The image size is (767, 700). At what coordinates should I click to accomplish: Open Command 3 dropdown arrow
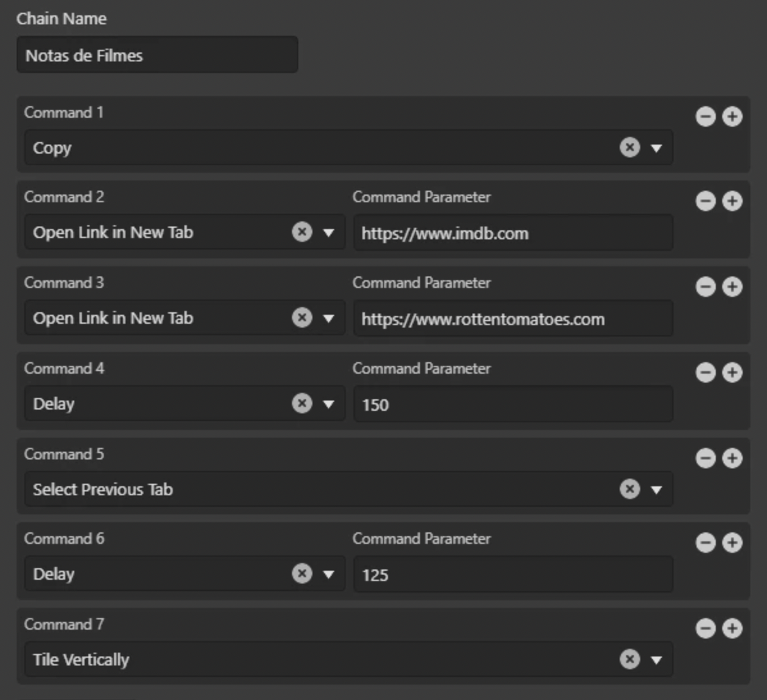pos(328,319)
